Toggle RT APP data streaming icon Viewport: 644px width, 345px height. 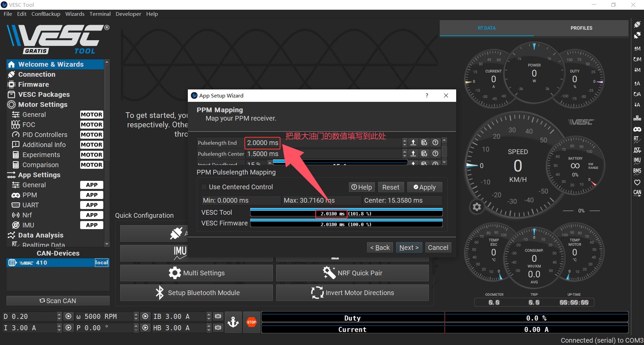[x=637, y=150]
